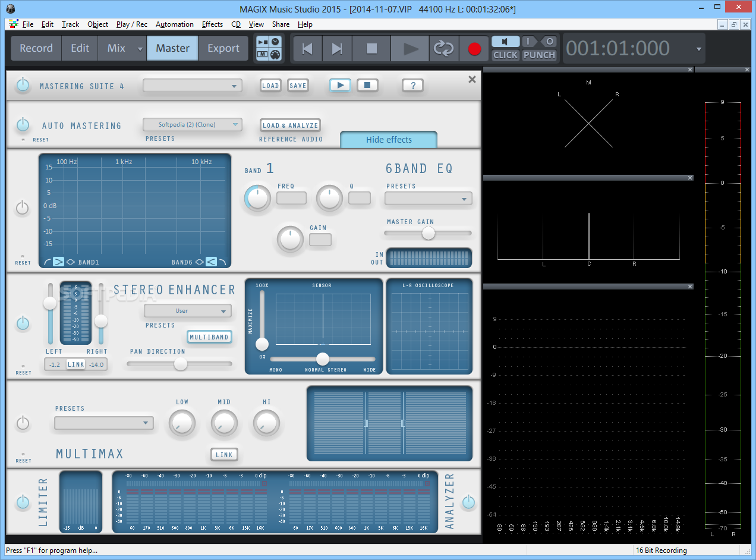Screen dimensions: 756x560
Task: Click the Band 1 GAIN value field
Action: point(320,240)
